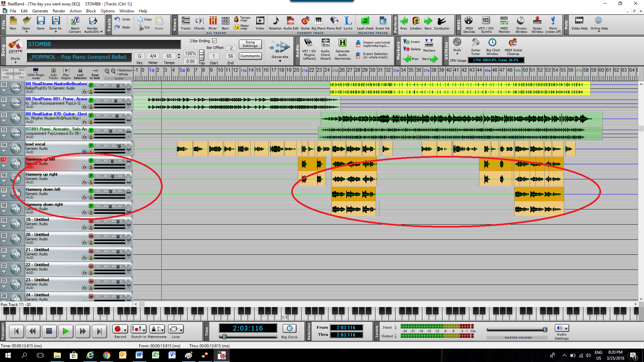Toggle Solo Tracks mode
The width and height of the screenshot is (644, 362).
click(x=53, y=74)
